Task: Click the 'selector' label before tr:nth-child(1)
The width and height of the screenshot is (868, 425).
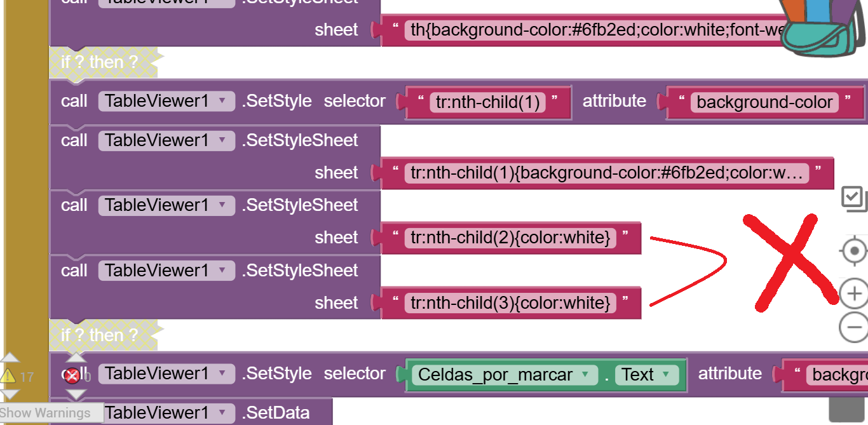Action: pyautogui.click(x=355, y=101)
